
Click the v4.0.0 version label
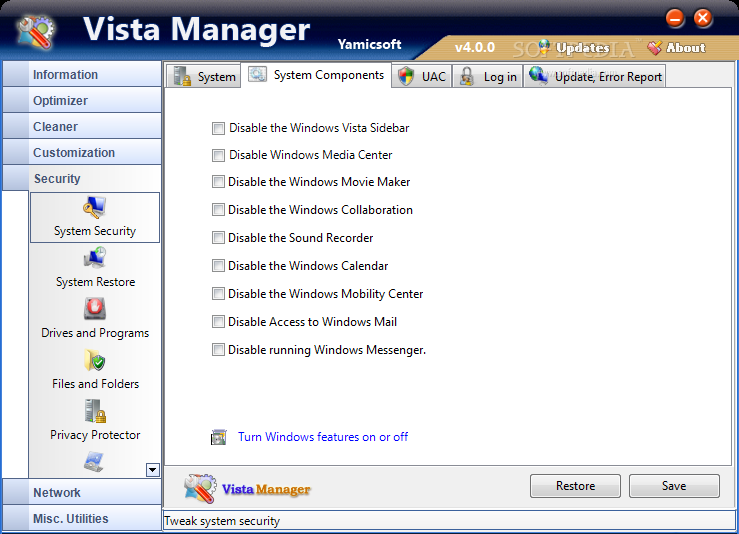(x=475, y=48)
